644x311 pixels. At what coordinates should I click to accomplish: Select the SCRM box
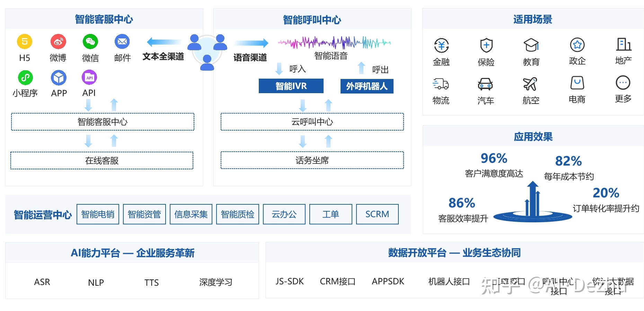(377, 214)
